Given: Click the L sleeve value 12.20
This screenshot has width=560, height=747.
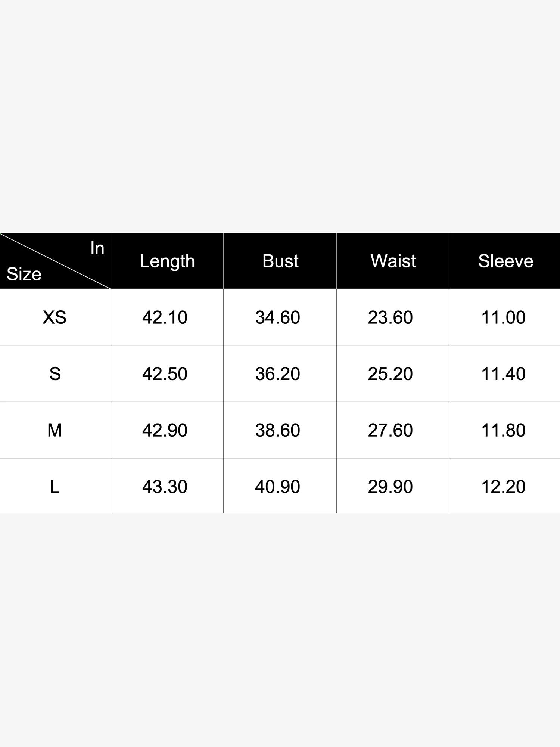Looking at the screenshot, I should point(503,487).
